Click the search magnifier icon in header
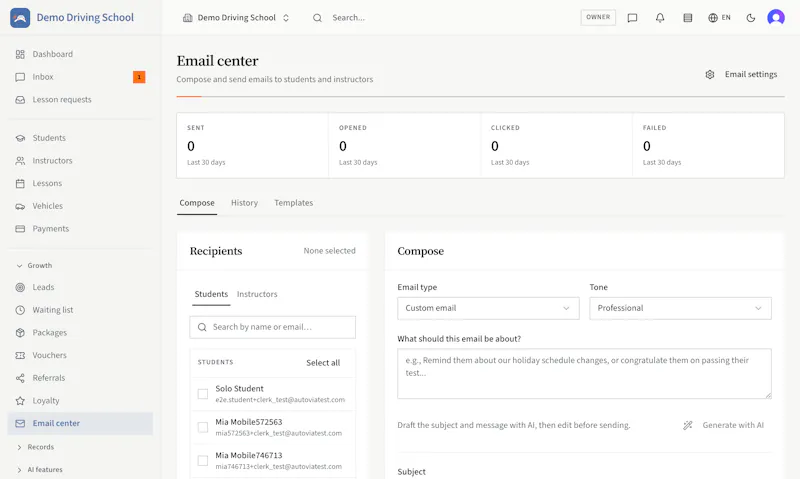This screenshot has height=479, width=800. coord(317,18)
